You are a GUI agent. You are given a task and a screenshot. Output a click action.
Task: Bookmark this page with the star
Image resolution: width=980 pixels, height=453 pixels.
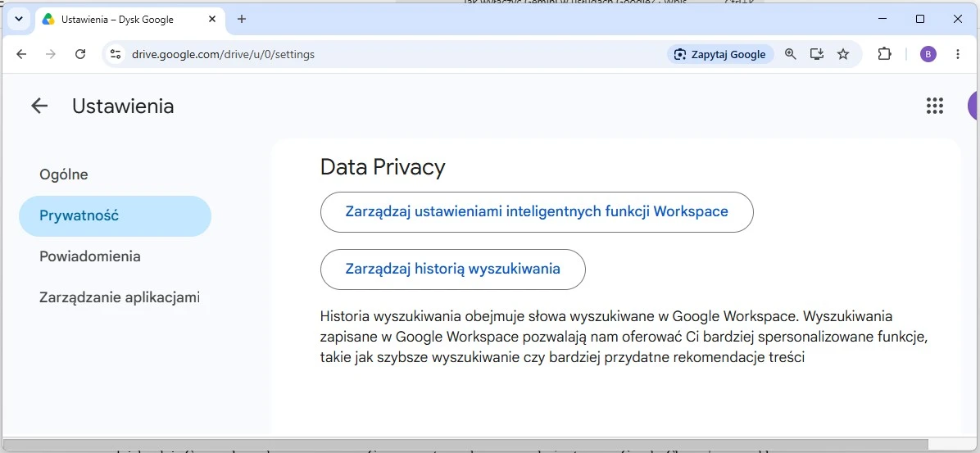tap(843, 54)
